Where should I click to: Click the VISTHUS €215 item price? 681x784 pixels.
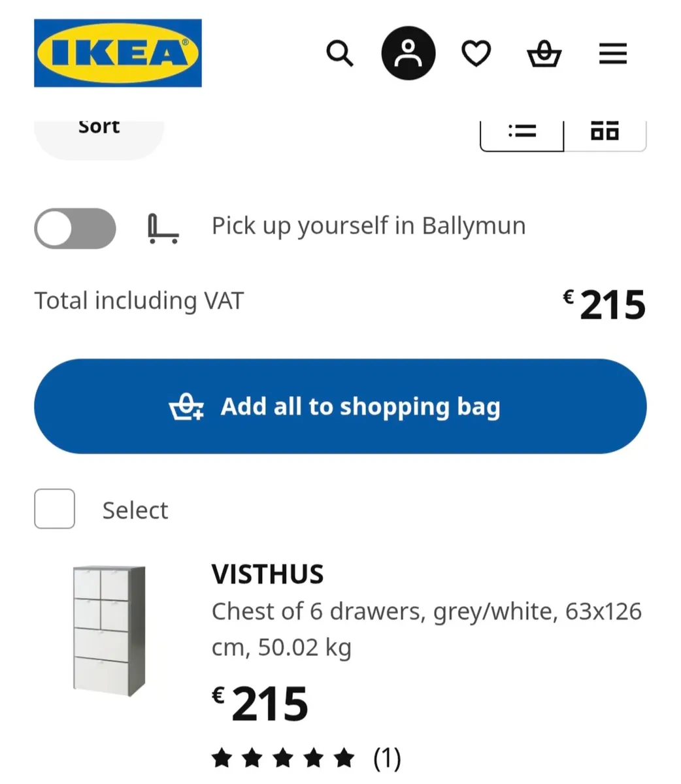(260, 704)
